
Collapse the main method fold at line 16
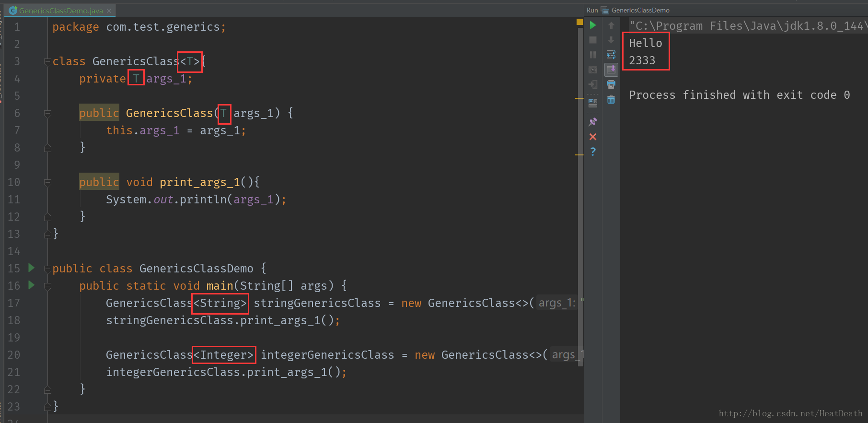coord(47,286)
